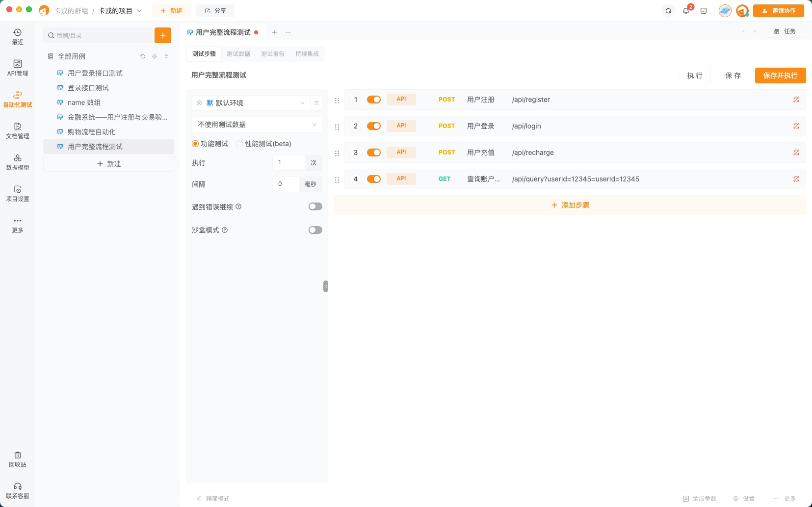Click the drag handle of step 1
The width and height of the screenshot is (812, 507).
click(x=337, y=100)
